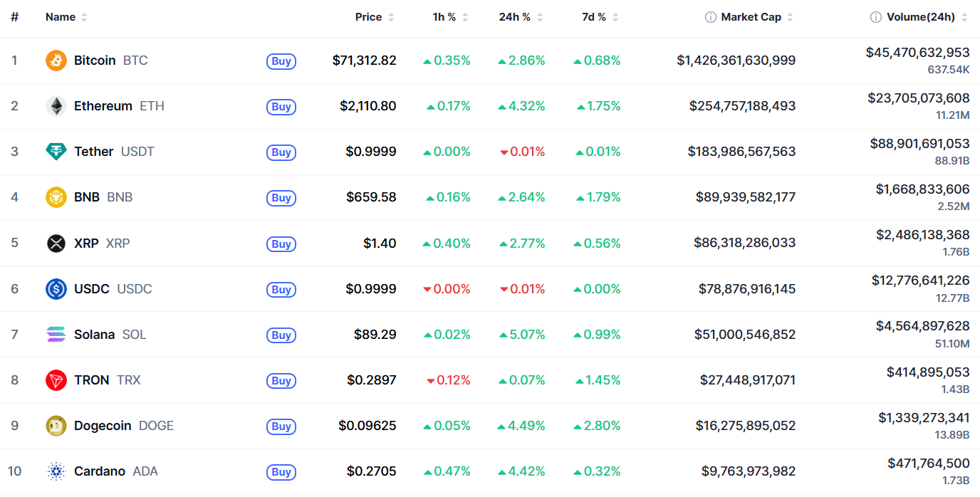Click the Tether logo icon
This screenshot has width=980, height=497.
(56, 152)
